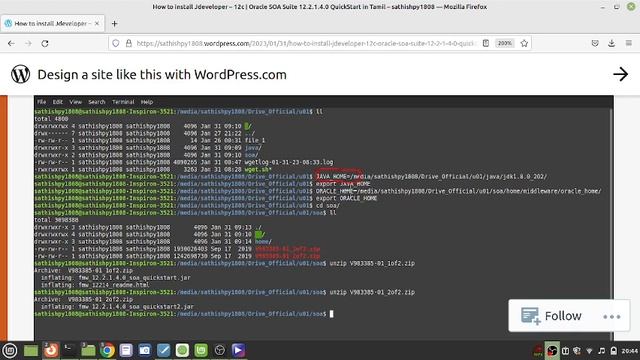Open the Pocket save icon
The height and width of the screenshot is (360, 640).
(595, 43)
